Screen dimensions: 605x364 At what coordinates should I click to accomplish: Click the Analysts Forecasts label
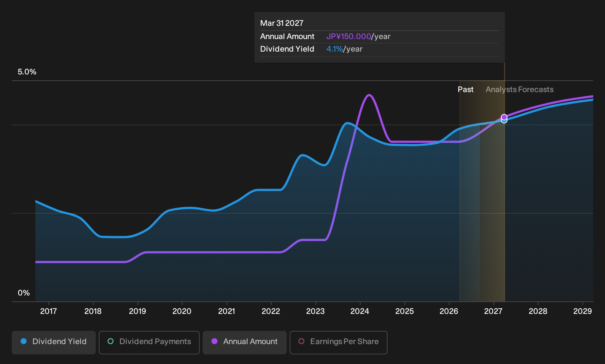click(x=520, y=90)
